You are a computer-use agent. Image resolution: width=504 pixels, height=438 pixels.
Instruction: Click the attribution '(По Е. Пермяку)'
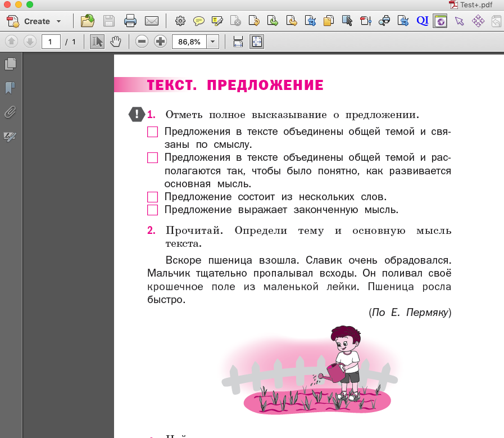(x=410, y=312)
